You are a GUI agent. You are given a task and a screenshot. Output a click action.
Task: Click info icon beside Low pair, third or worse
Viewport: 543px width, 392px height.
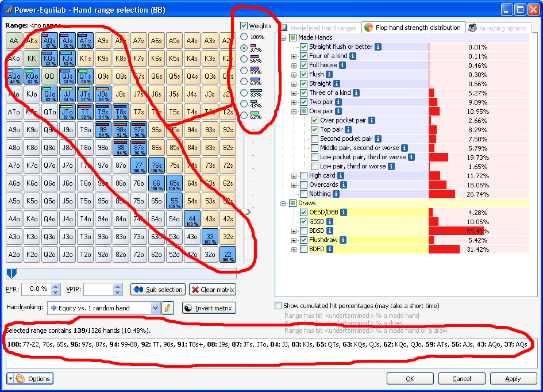(391, 166)
